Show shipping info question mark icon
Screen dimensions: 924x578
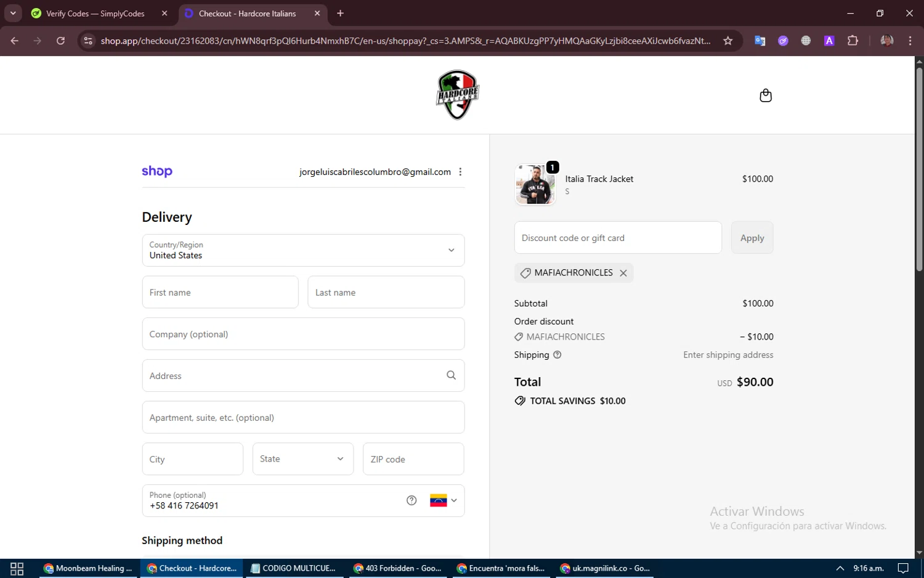pyautogui.click(x=557, y=355)
